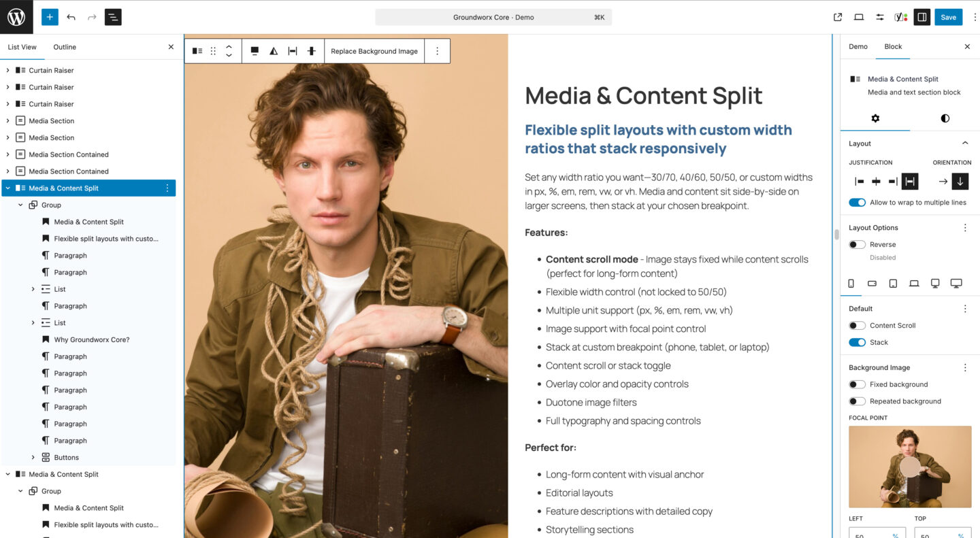Click the Replace Background Image button

pos(374,50)
